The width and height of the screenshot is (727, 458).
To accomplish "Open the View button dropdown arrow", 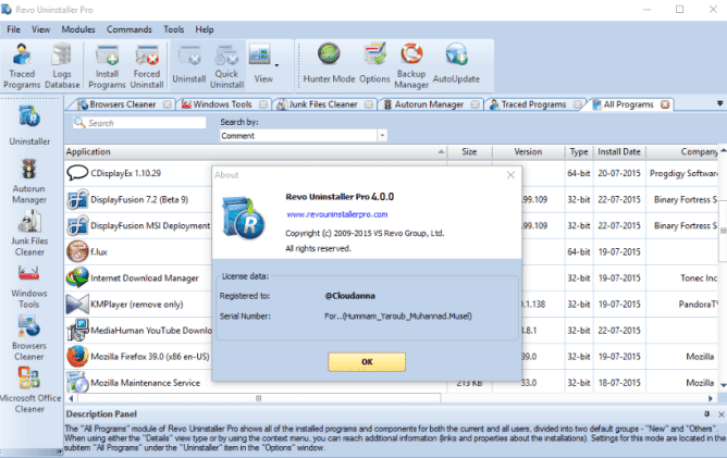I will click(x=276, y=65).
